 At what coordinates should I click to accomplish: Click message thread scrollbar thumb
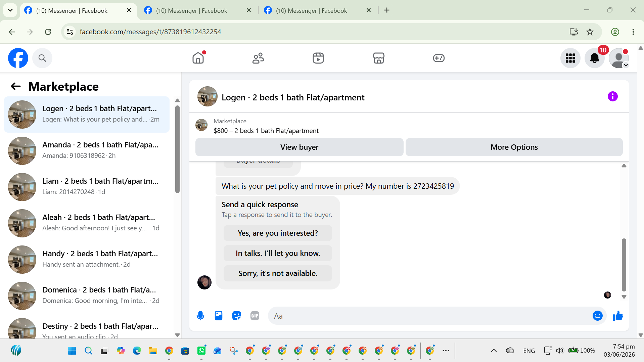point(624,265)
